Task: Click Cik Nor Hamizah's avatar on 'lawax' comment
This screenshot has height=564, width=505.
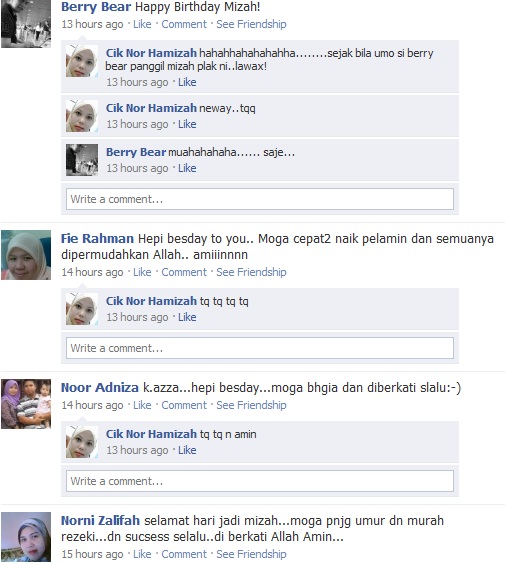Action: click(x=82, y=61)
